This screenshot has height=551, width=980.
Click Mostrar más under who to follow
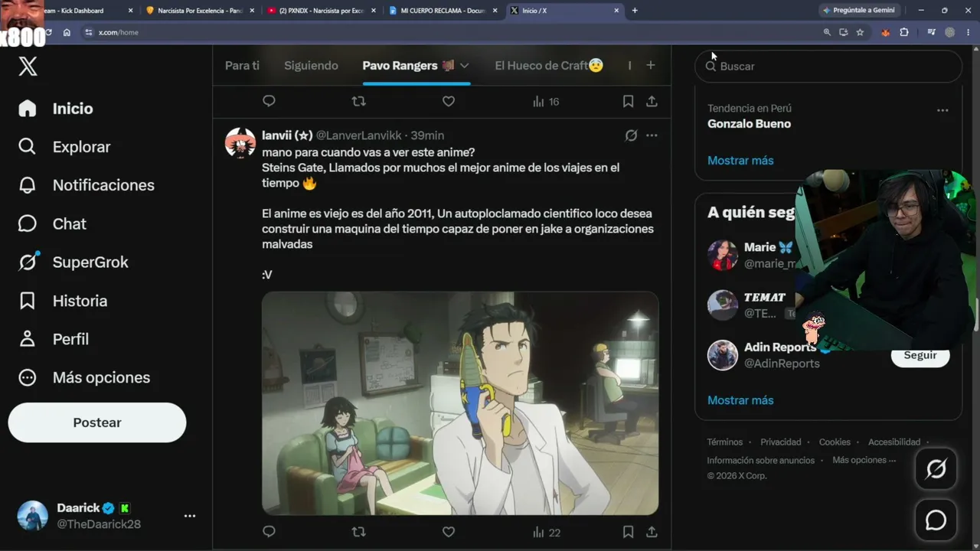point(740,400)
